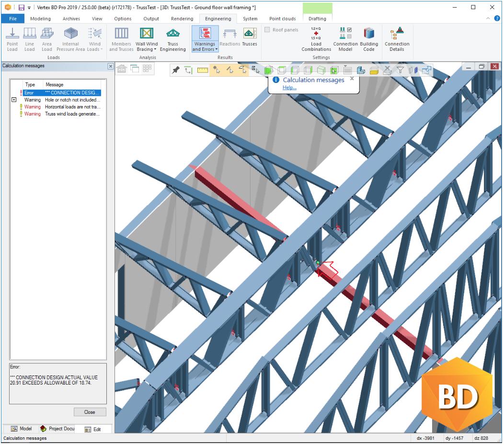Image resolution: width=504 pixels, height=445 pixels.
Task: Collapse the ribbon with the chevron
Action: tap(488, 19)
